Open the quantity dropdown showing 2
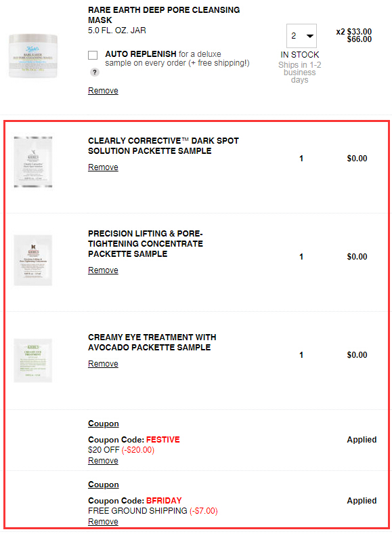The image size is (392, 534). (x=301, y=36)
